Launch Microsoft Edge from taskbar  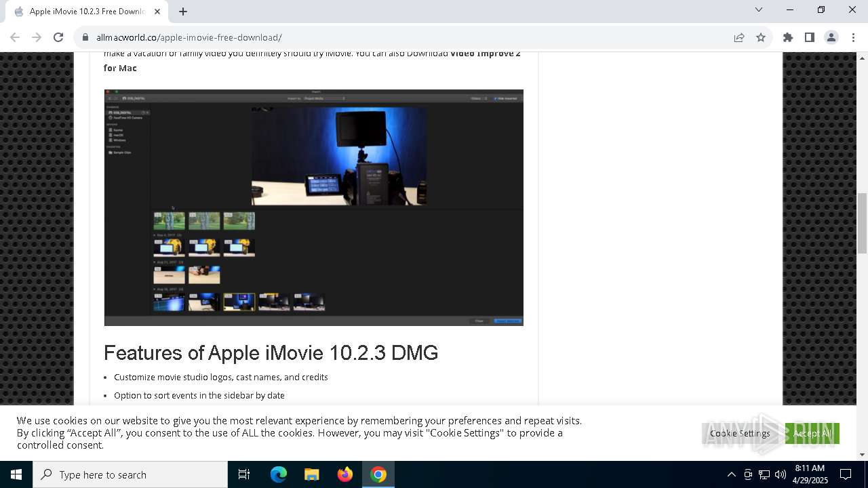pos(279,474)
